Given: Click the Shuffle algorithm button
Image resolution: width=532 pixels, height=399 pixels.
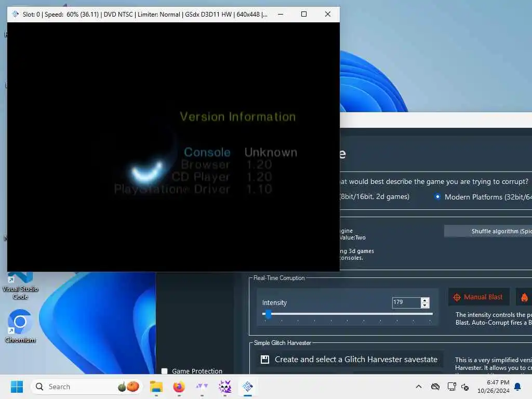Looking at the screenshot, I should (488, 231).
